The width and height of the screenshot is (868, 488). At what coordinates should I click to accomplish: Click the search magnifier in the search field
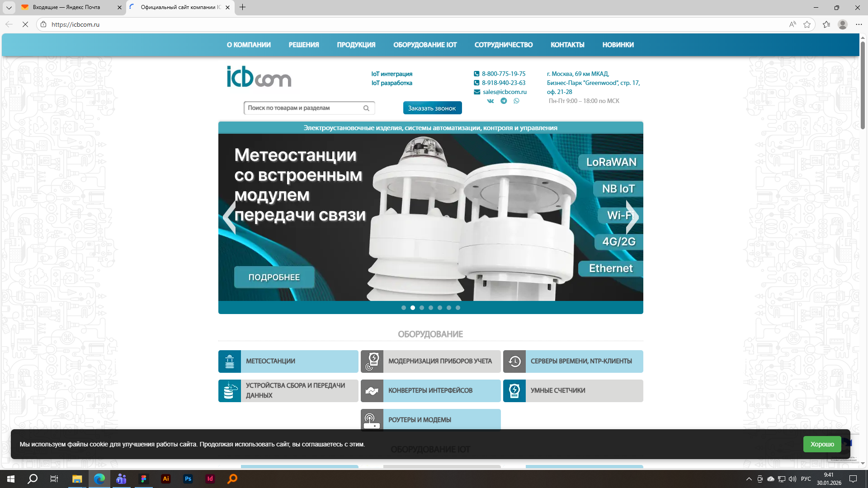(x=366, y=108)
